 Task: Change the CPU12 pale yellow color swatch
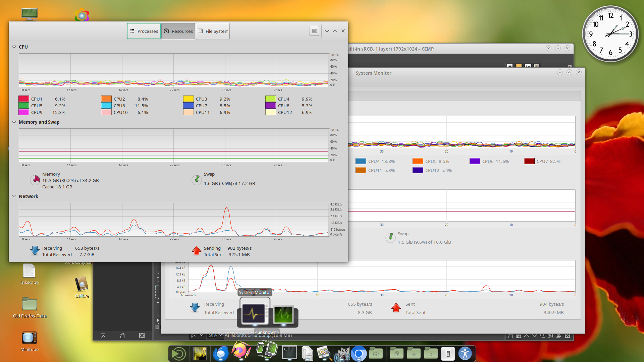pyautogui.click(x=271, y=112)
